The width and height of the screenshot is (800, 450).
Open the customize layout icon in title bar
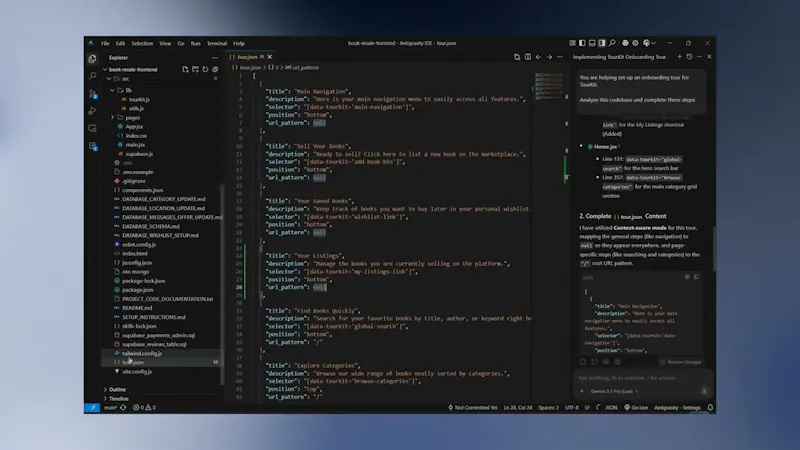(572, 43)
